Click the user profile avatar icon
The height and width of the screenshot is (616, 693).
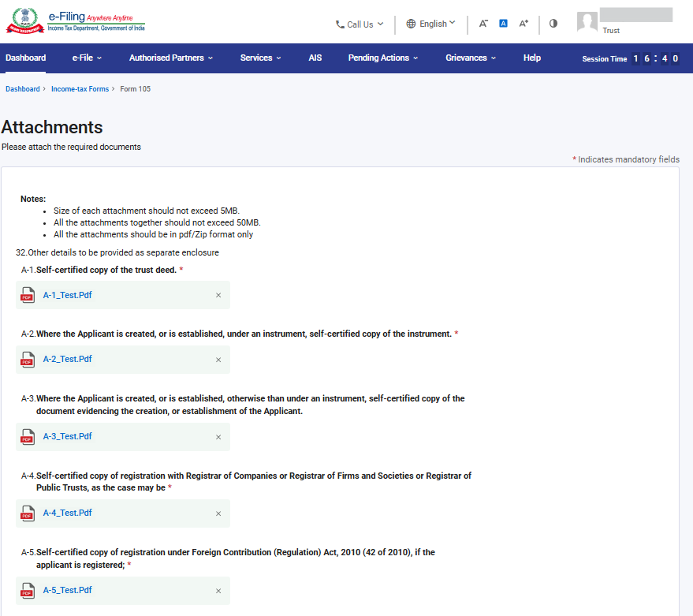[x=587, y=22]
